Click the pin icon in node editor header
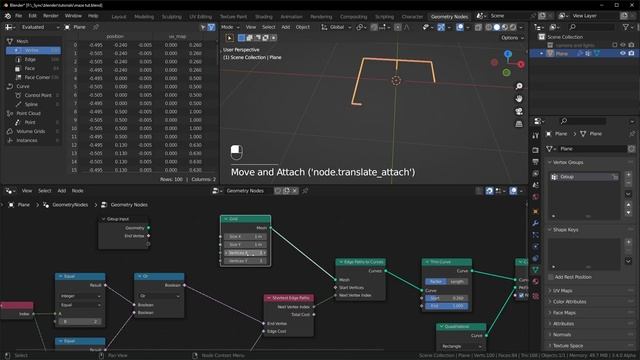Image resolution: width=640 pixels, height=360 pixels. [x=305, y=191]
